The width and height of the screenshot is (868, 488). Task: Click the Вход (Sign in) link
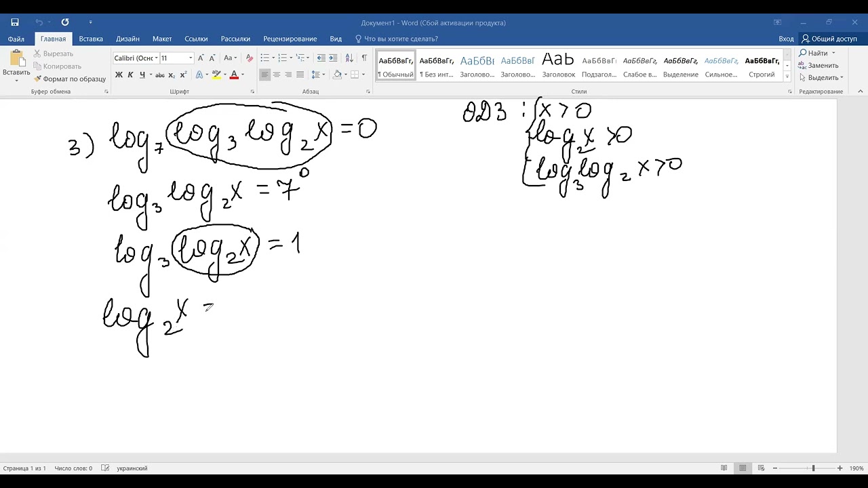(786, 39)
